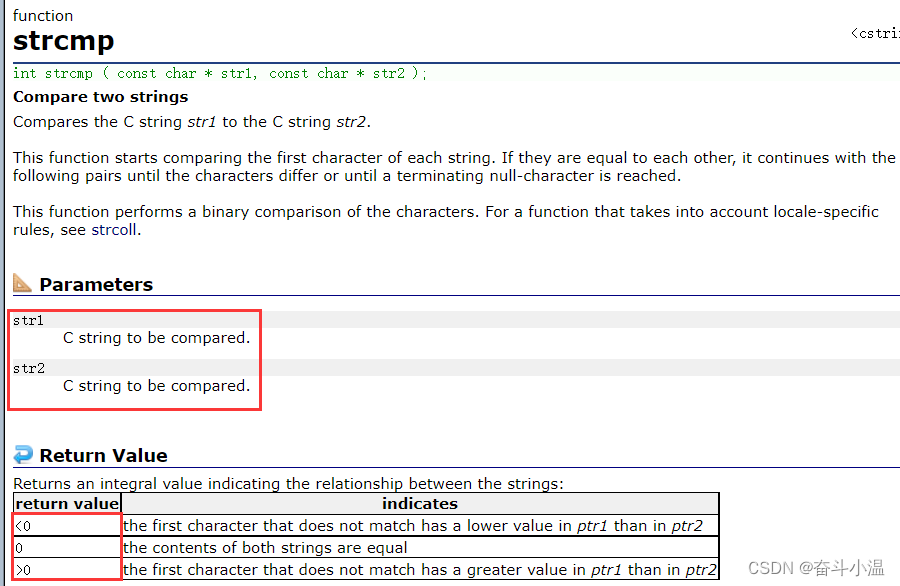The image size is (900, 586).
Task: Select the str1 parameter name
Action: (x=28, y=320)
